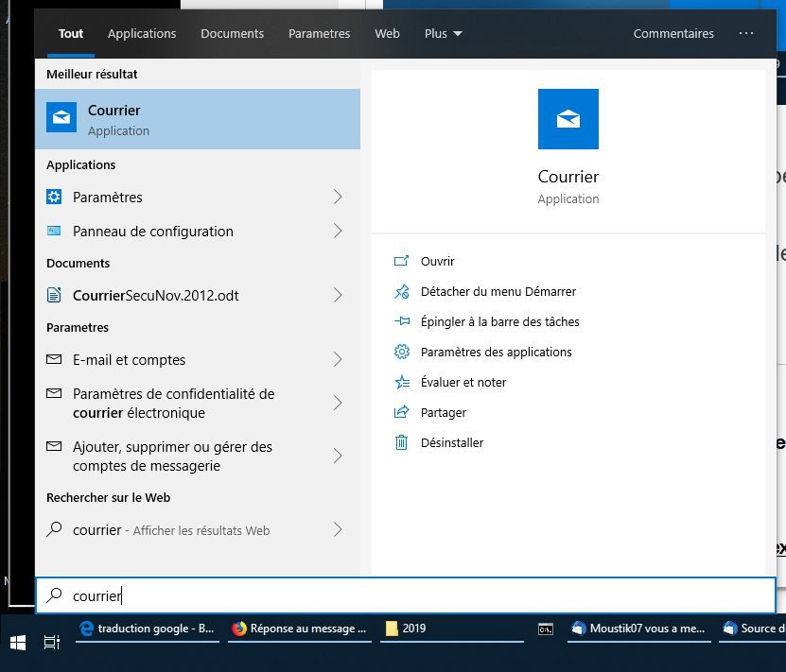Select the Web filter tab
The width and height of the screenshot is (786, 672).
387,33
